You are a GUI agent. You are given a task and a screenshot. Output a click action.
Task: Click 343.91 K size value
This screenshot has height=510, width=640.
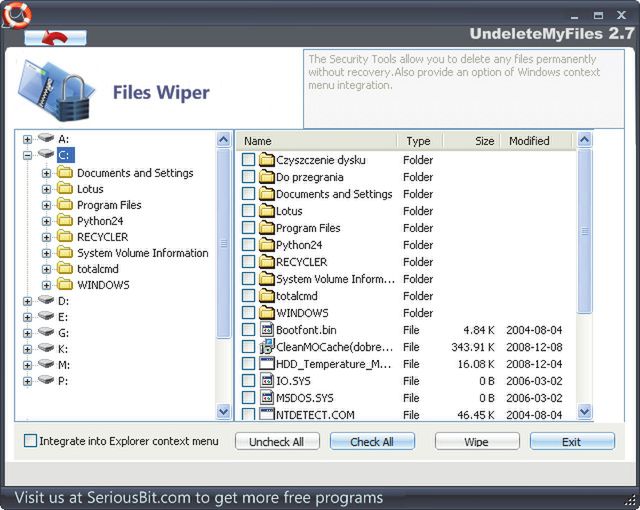point(473,347)
